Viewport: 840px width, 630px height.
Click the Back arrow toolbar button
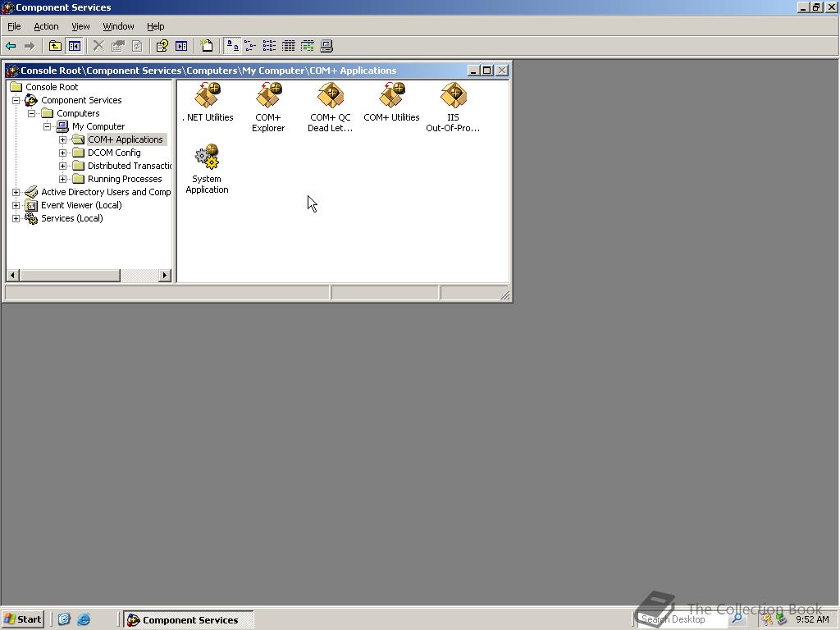coord(11,46)
